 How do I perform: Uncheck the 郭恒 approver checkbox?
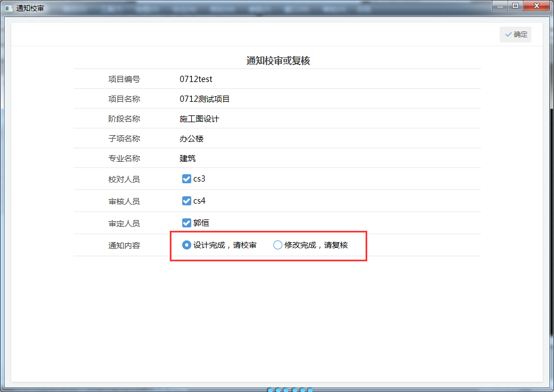tap(186, 223)
